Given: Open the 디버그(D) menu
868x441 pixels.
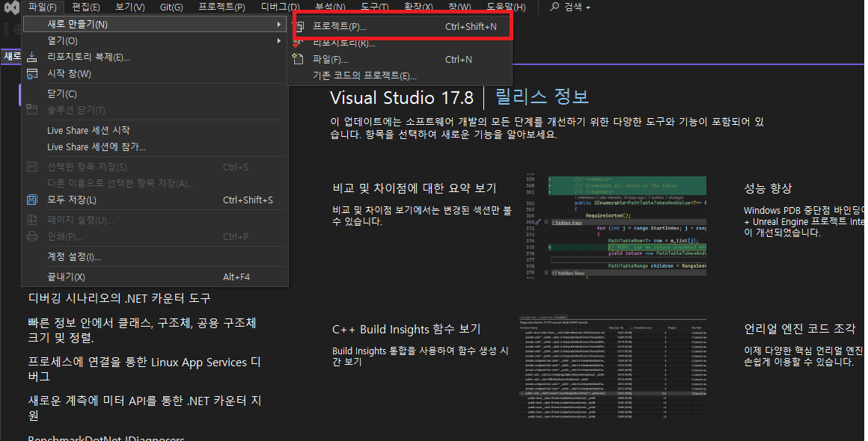Looking at the screenshot, I should (x=280, y=7).
